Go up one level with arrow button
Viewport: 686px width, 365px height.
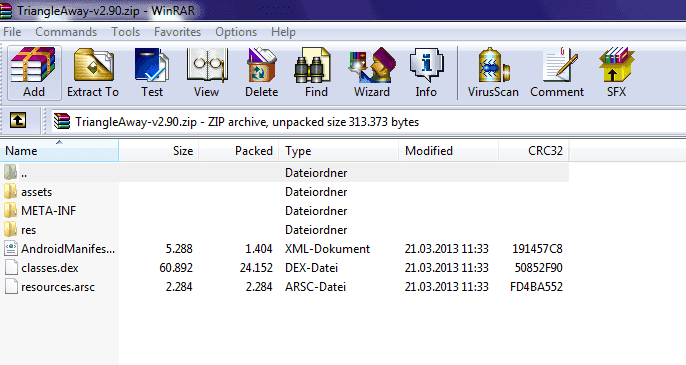tap(18, 120)
